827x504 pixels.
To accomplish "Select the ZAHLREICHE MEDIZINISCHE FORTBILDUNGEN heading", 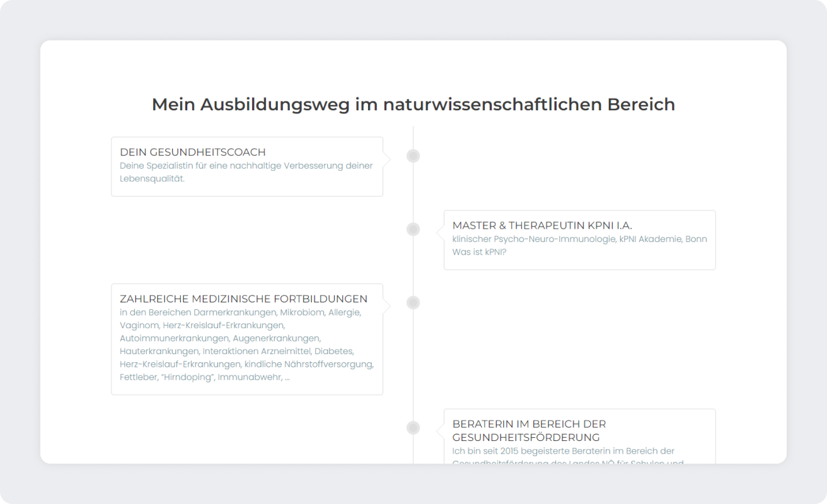I will tap(243, 299).
